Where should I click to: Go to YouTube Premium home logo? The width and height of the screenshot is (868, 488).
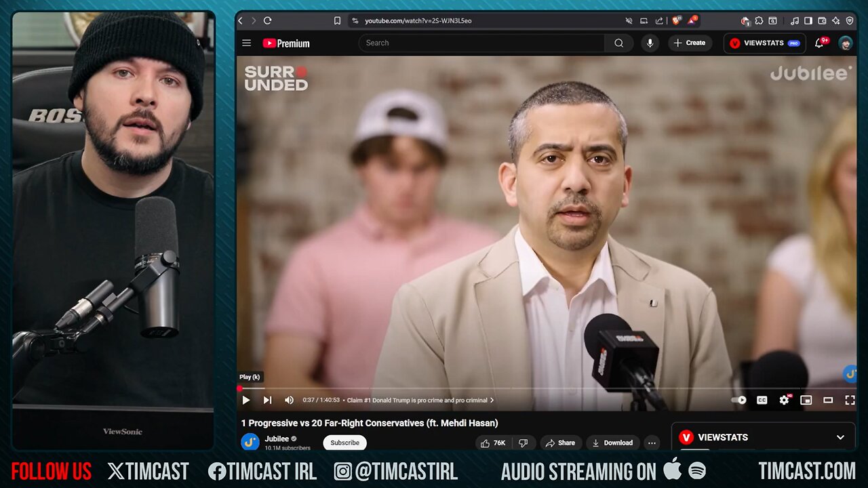click(x=286, y=43)
